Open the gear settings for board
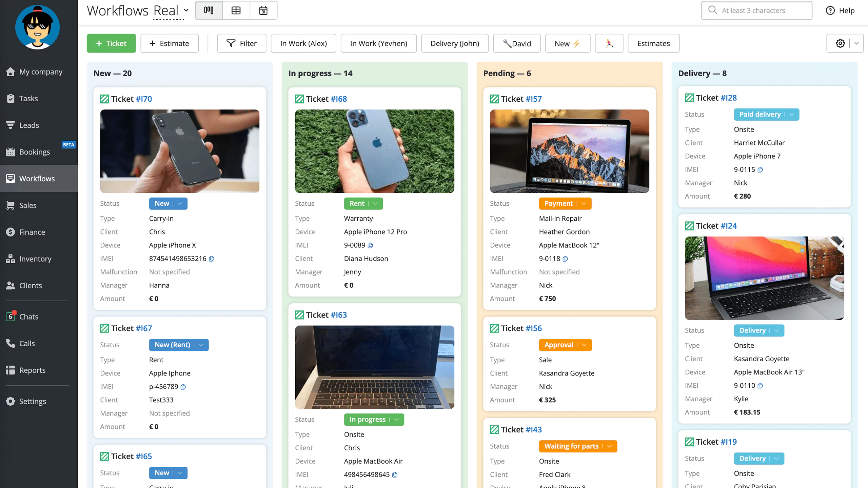The image size is (868, 488). coord(840,43)
